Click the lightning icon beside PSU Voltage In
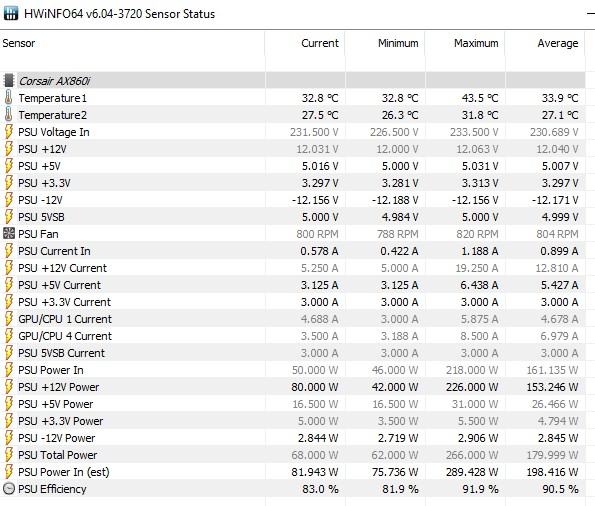Image resolution: width=595 pixels, height=506 pixels. (9, 132)
